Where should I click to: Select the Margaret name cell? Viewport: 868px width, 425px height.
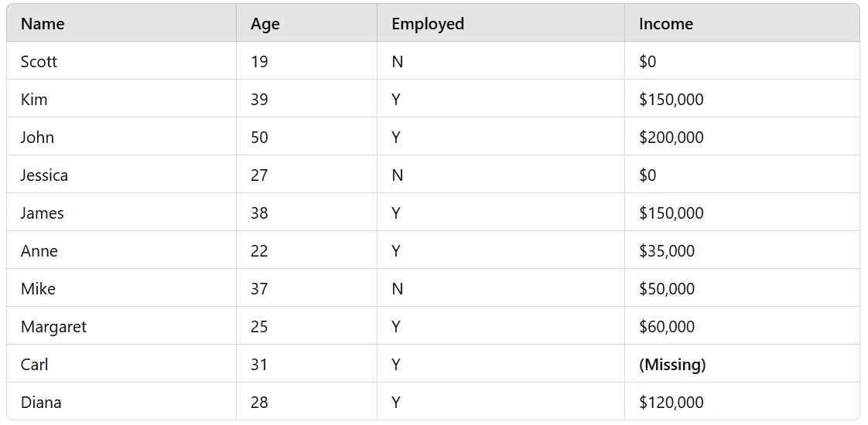(x=121, y=326)
